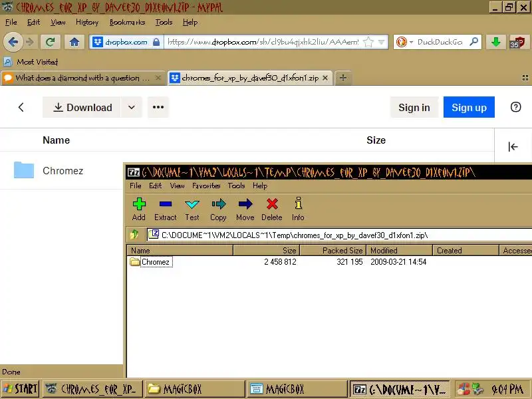This screenshot has width=532, height=399.
Task: Open the 7-Zip Tools menu
Action: (236, 186)
